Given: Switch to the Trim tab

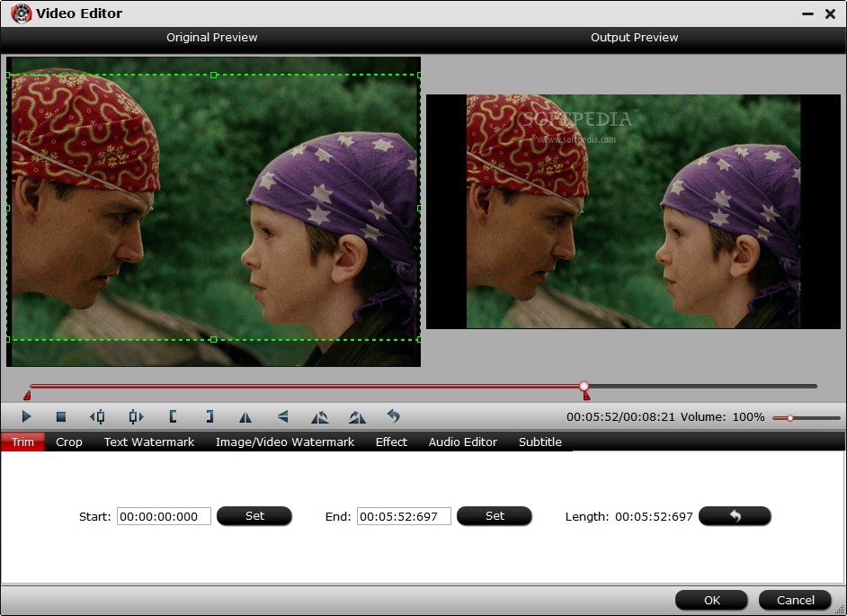Looking at the screenshot, I should click(x=22, y=442).
